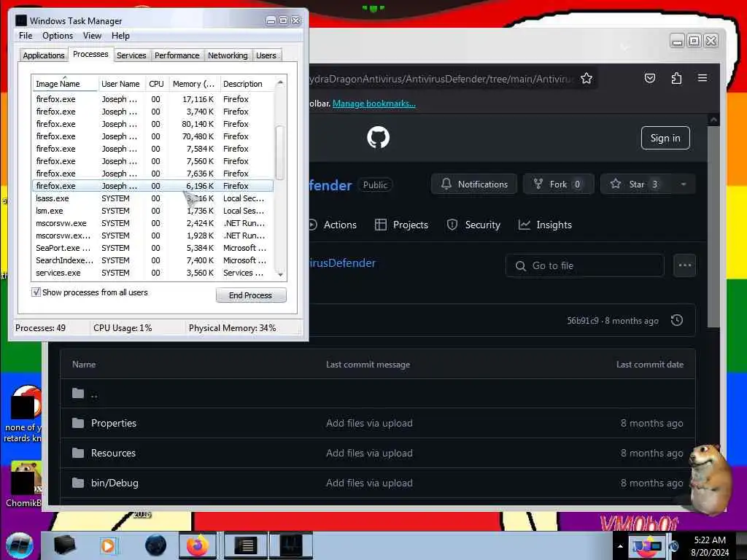Star the repository
The height and width of the screenshot is (560, 747).
pyautogui.click(x=636, y=184)
